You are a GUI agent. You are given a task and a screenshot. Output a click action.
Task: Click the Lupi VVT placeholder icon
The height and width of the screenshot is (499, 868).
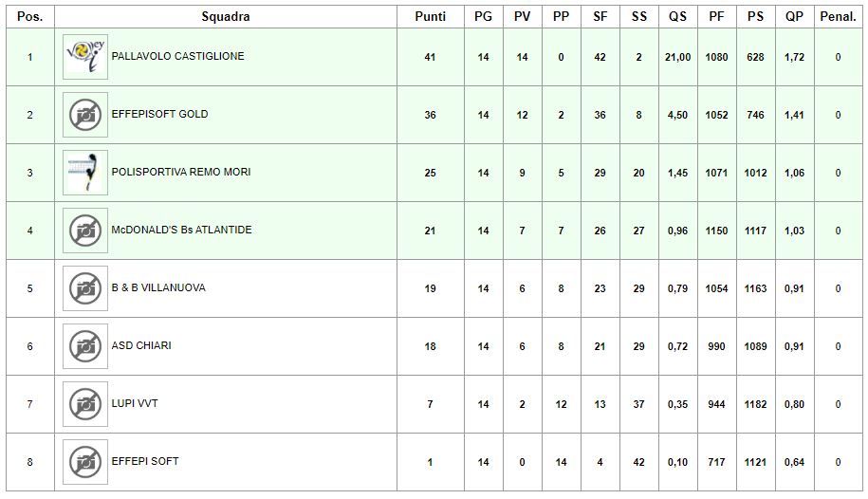click(85, 404)
